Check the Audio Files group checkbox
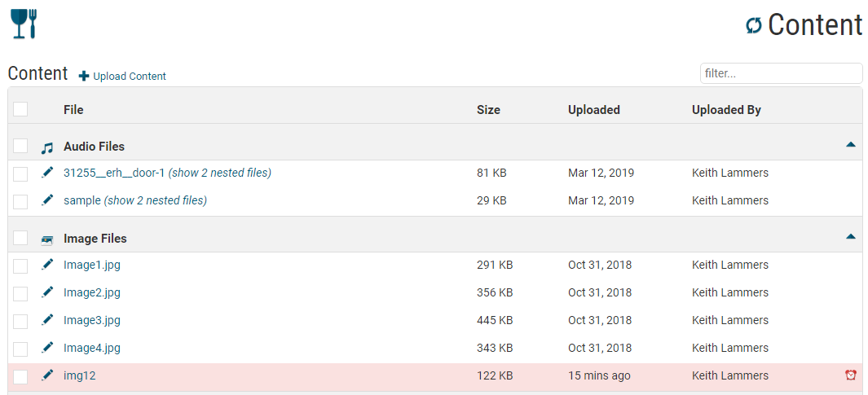Viewport: 868px width, 395px height. [20, 146]
